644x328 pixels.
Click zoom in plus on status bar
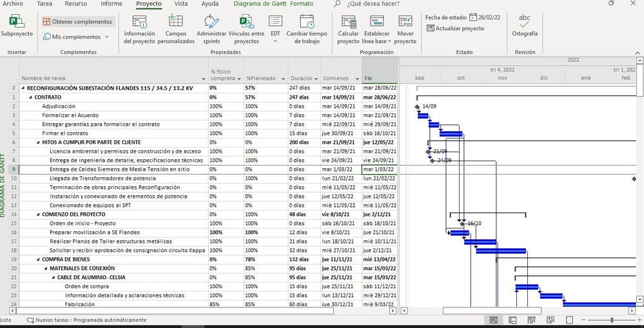639,320
